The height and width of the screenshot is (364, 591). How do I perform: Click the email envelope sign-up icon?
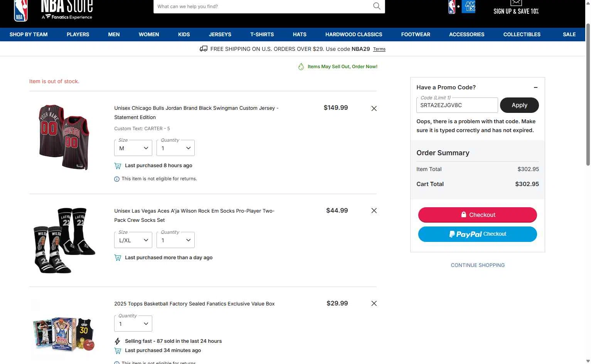pyautogui.click(x=516, y=3)
